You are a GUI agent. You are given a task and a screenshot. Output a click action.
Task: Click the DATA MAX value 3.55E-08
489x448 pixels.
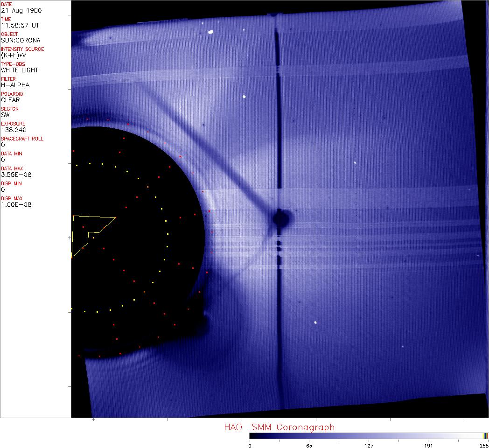[x=14, y=175]
